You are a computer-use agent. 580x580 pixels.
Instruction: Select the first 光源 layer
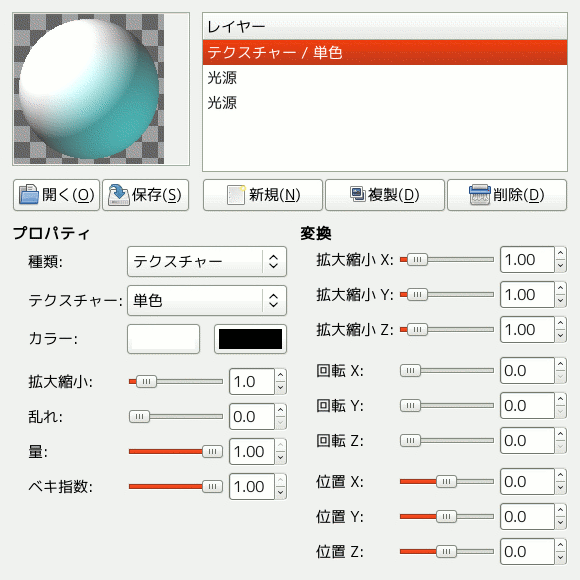click(385, 78)
